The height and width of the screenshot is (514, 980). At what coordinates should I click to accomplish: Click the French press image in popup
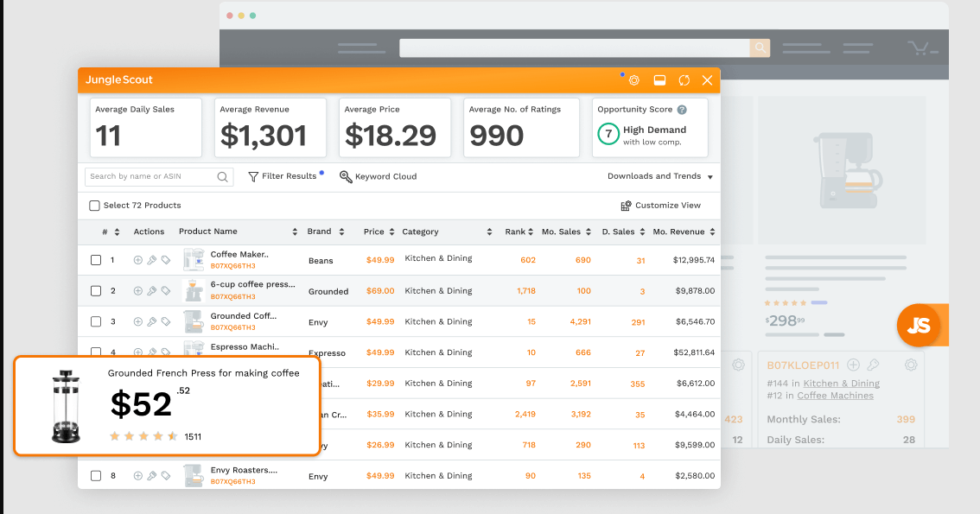(x=66, y=406)
